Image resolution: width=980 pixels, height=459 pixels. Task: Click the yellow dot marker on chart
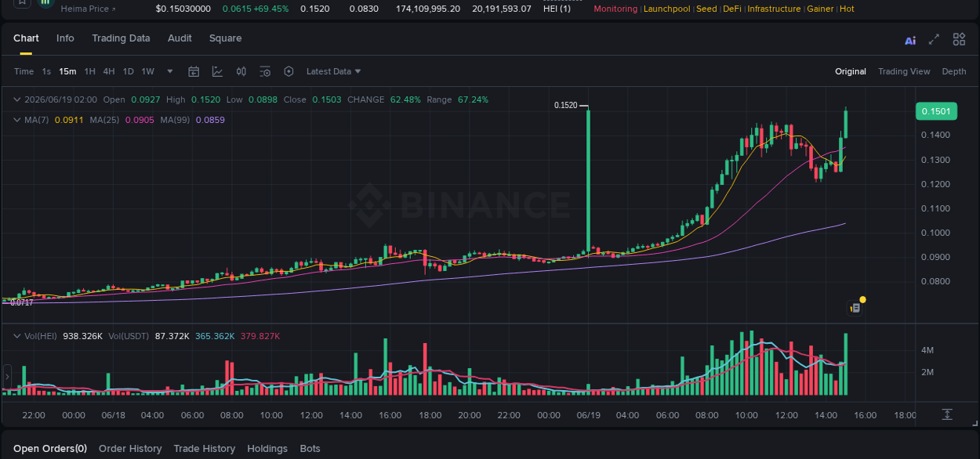tap(862, 299)
